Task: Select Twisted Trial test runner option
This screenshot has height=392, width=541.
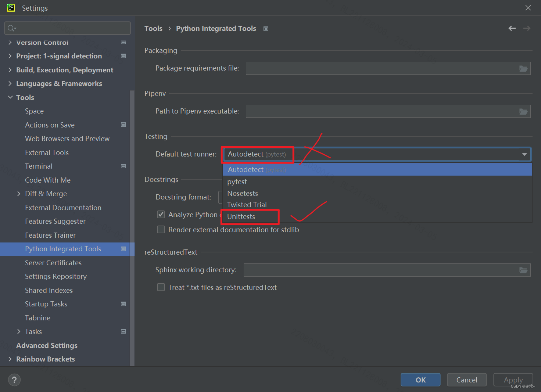Action: [x=377, y=205]
